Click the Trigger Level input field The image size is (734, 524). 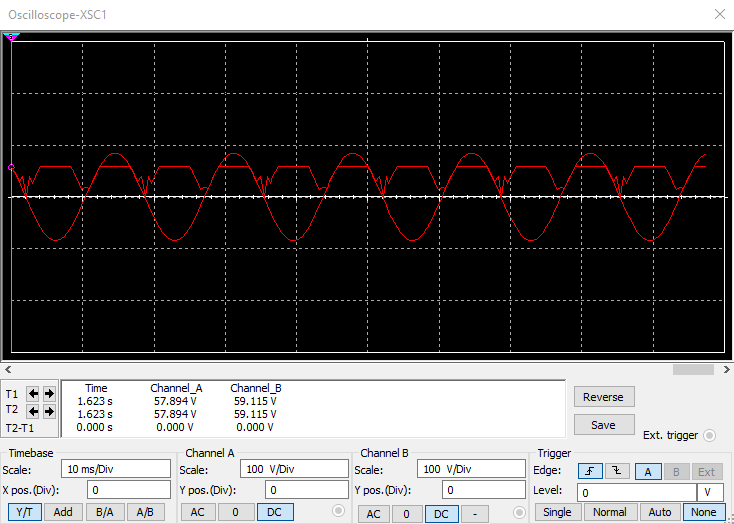tap(637, 493)
